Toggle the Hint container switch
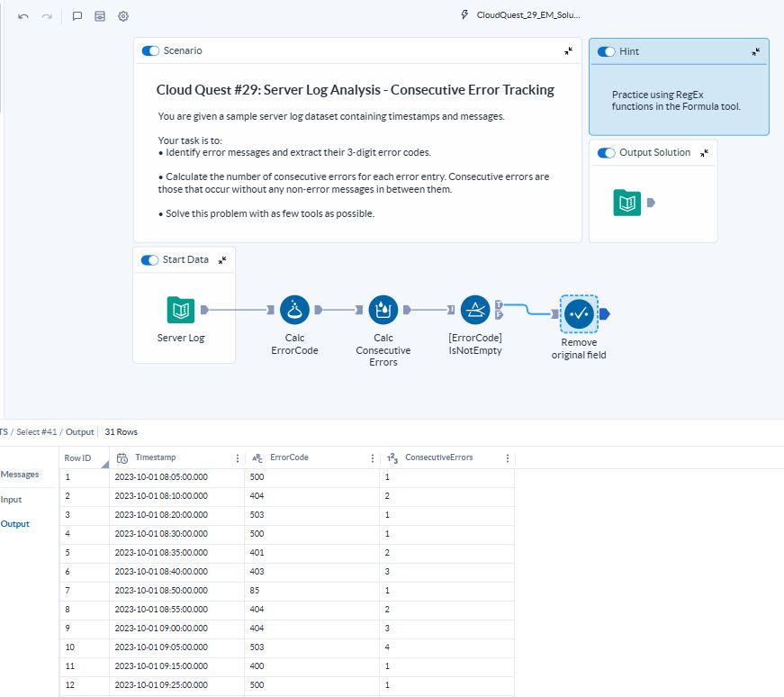784x697 pixels. 607,51
